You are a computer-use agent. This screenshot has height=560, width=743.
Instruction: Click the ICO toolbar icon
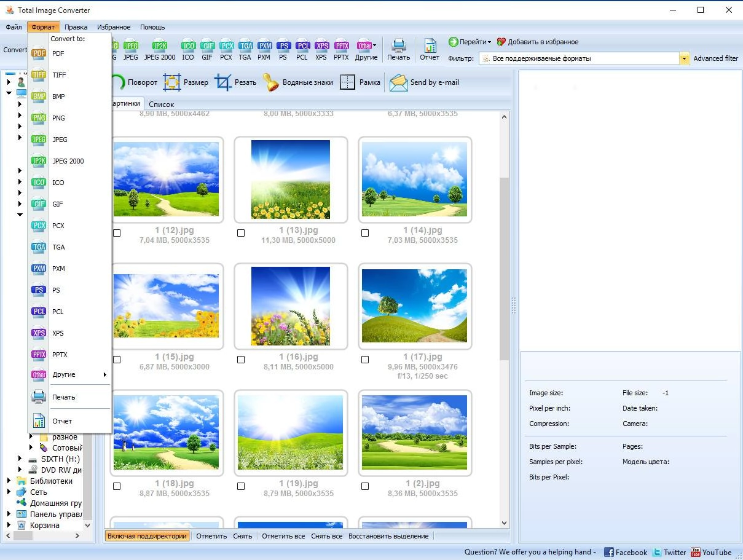(x=188, y=50)
